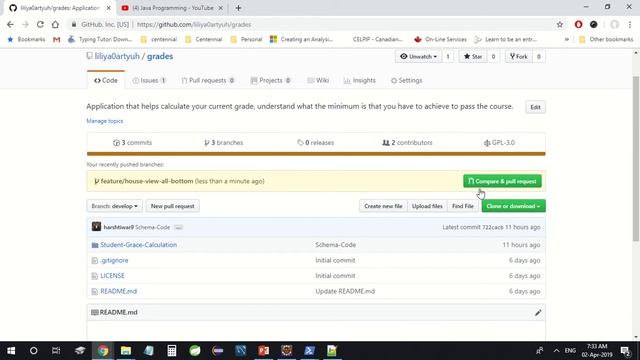Reload the page with the refresh icon
This screenshot has height=360, width=640.
point(40,24)
